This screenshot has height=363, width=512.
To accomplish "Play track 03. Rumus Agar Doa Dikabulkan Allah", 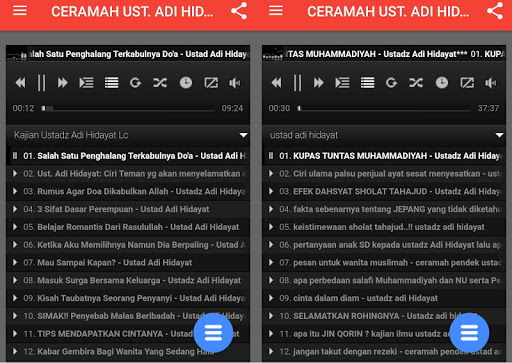I will [x=128, y=191].
